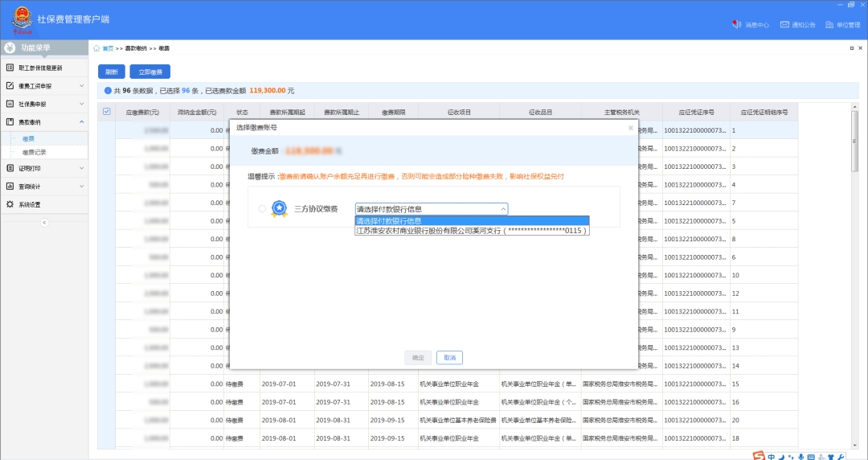Screen dimensions: 868x460
Task: Open the 请选择付款银行信息 combo box
Action: (432, 209)
